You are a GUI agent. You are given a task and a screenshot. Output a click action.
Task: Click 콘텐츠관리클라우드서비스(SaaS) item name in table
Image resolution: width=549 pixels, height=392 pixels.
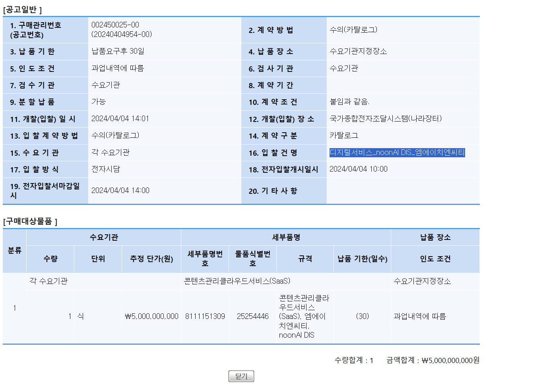pyautogui.click(x=237, y=281)
